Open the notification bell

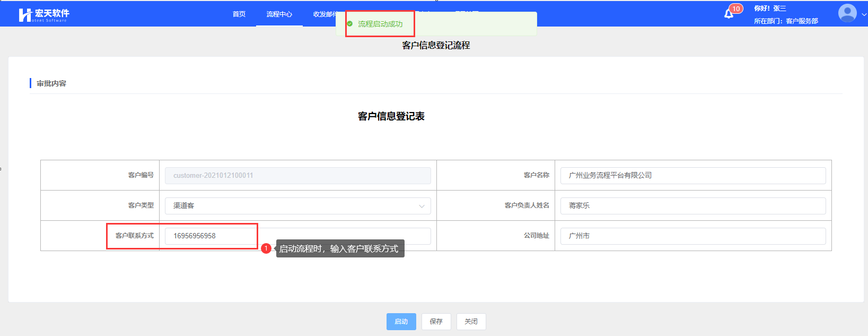729,14
